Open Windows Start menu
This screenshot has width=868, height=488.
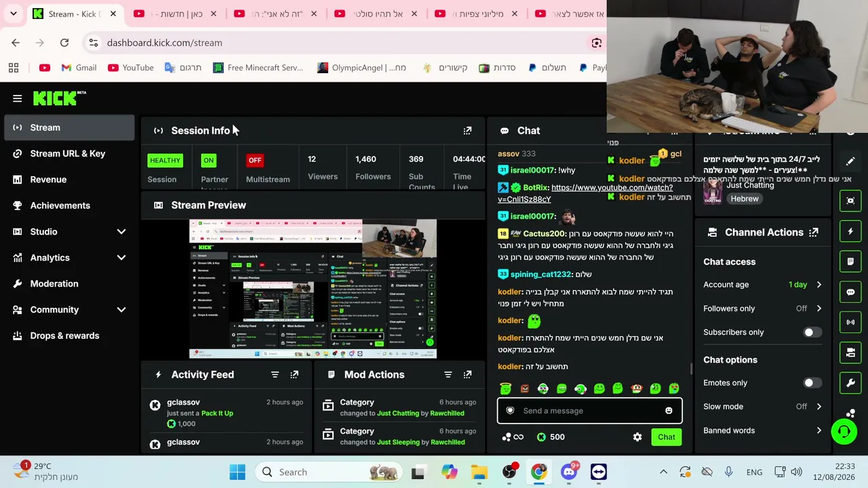[x=237, y=472]
